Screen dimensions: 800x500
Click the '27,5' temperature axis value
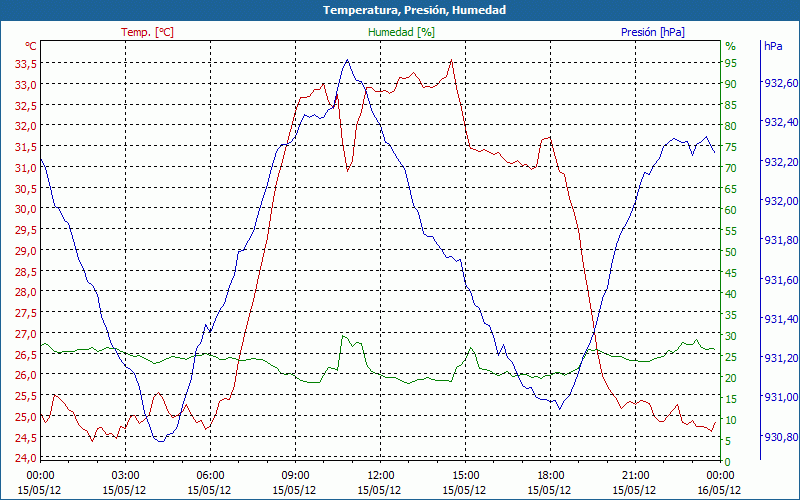[x=26, y=313]
